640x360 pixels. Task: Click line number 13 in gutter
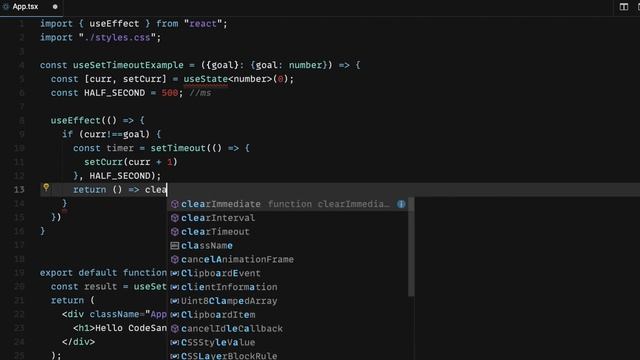pos(19,190)
